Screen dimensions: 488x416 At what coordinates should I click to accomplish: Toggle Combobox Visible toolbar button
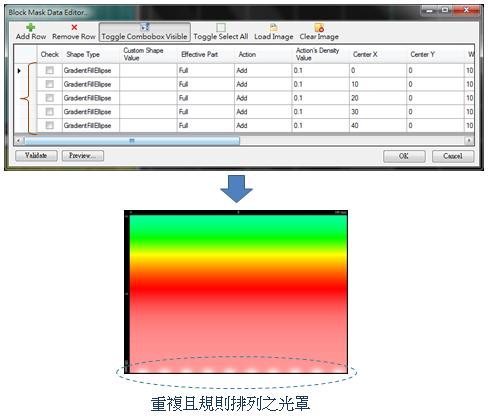pos(145,32)
